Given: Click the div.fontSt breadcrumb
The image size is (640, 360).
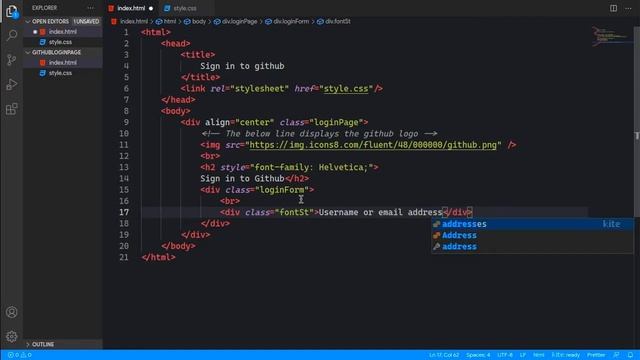Looking at the screenshot, I should 338,21.
